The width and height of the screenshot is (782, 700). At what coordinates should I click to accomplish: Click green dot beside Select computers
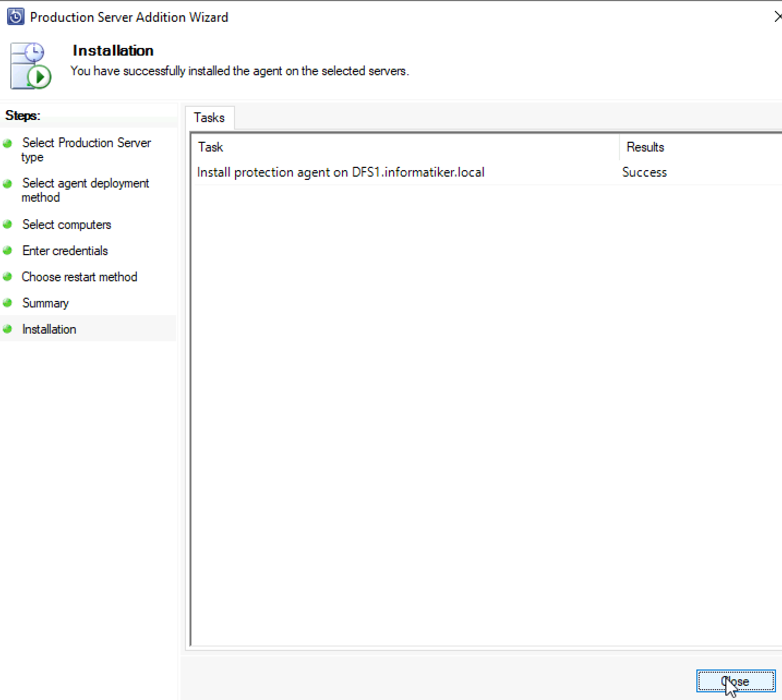pos(8,224)
